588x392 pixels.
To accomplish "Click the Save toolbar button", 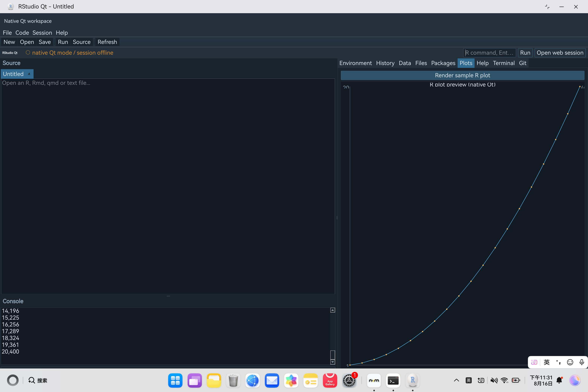I will tap(45, 42).
